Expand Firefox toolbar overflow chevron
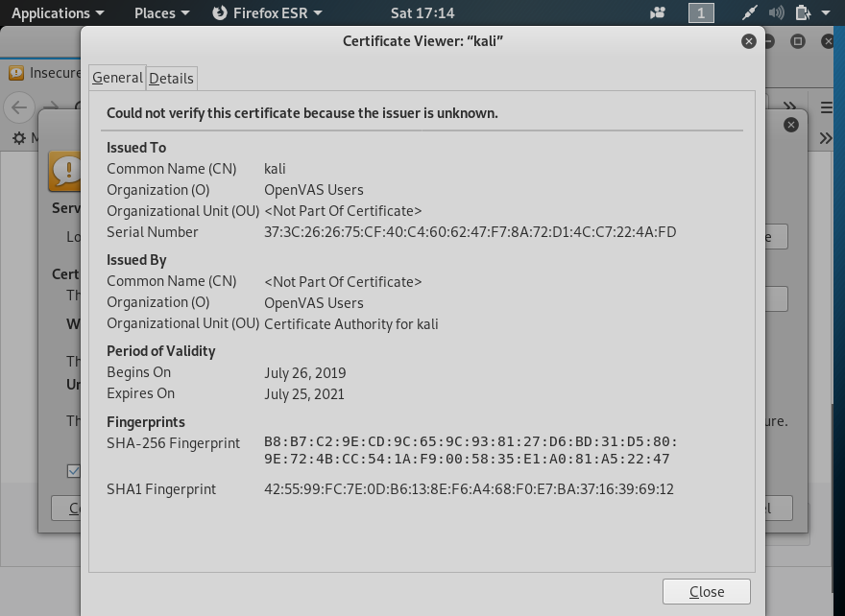Viewport: 845px width, 616px height. [789, 107]
